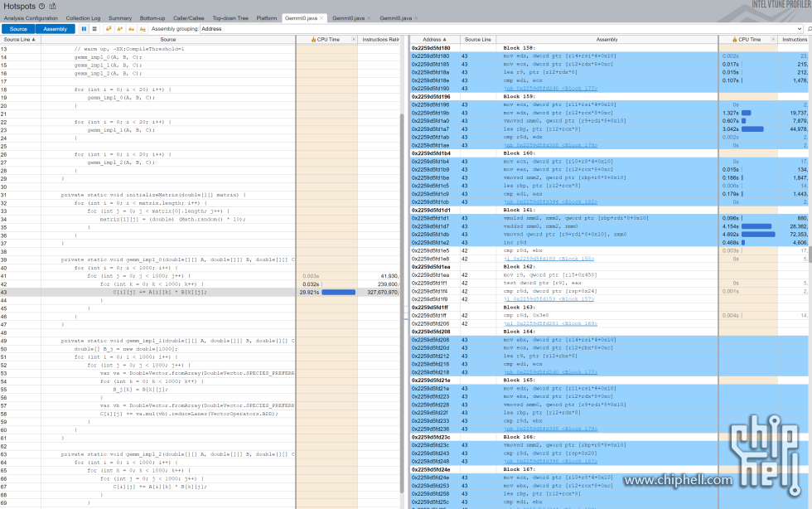Jump to the biggest hotspot flame icon
This screenshot has width=812, height=509.
tap(109, 29)
